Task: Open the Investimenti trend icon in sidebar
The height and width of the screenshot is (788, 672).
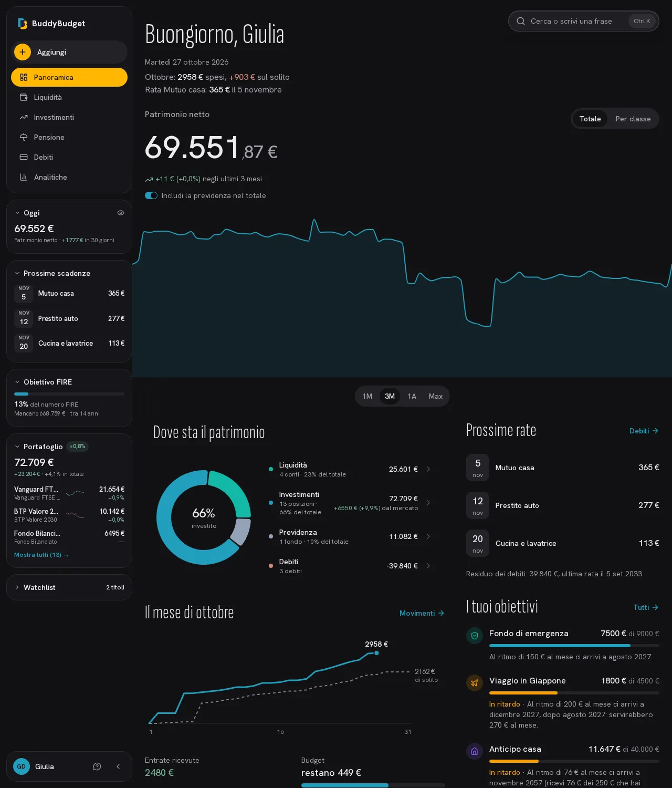Action: [x=24, y=117]
